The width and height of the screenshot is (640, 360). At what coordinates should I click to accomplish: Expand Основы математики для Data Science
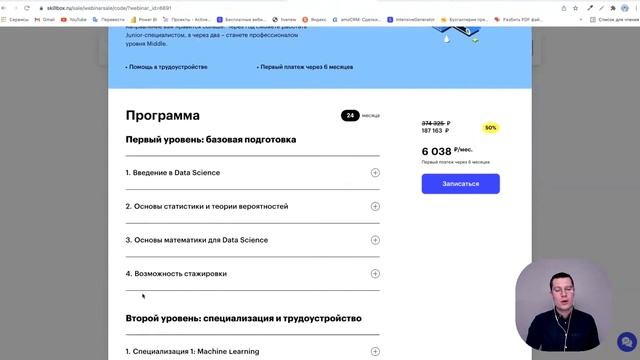click(x=375, y=240)
